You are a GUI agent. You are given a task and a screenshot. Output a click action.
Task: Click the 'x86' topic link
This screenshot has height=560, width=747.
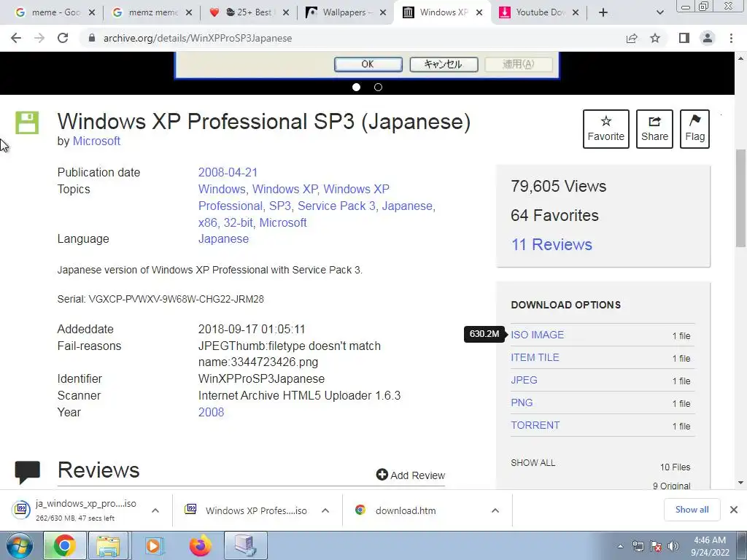207,222
